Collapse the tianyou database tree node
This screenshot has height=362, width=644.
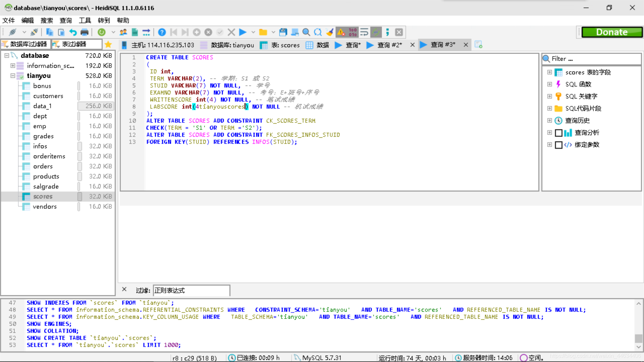13,76
